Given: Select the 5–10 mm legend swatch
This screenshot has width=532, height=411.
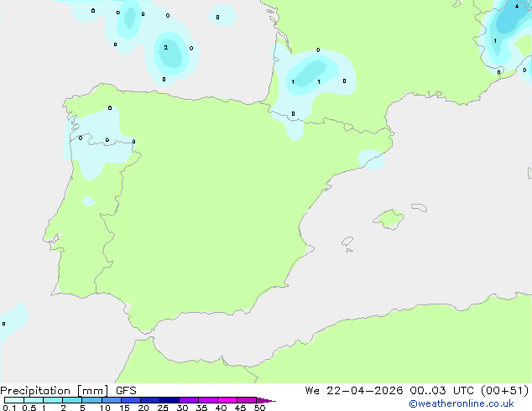Looking at the screenshot, I should 91,400.
